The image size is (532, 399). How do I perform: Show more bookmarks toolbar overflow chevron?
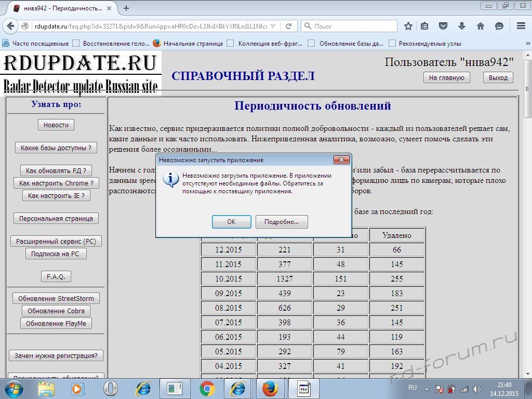(528, 44)
